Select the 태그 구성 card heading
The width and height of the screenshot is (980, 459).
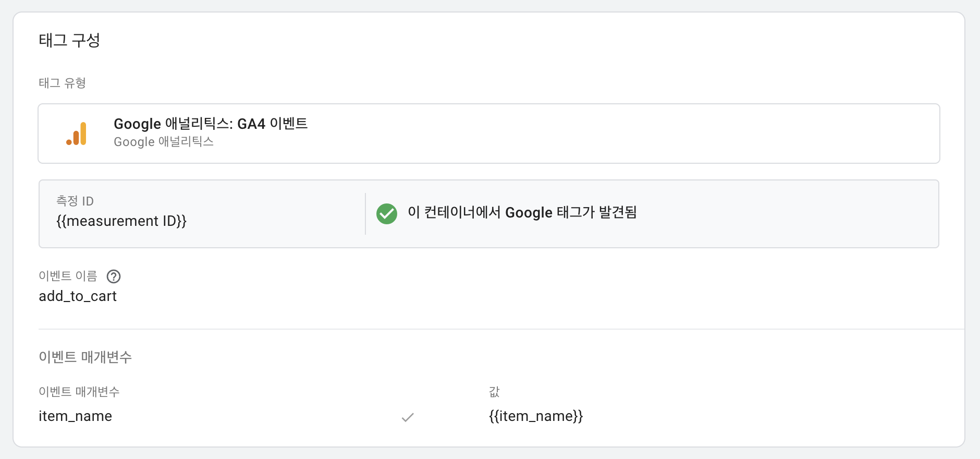(69, 40)
